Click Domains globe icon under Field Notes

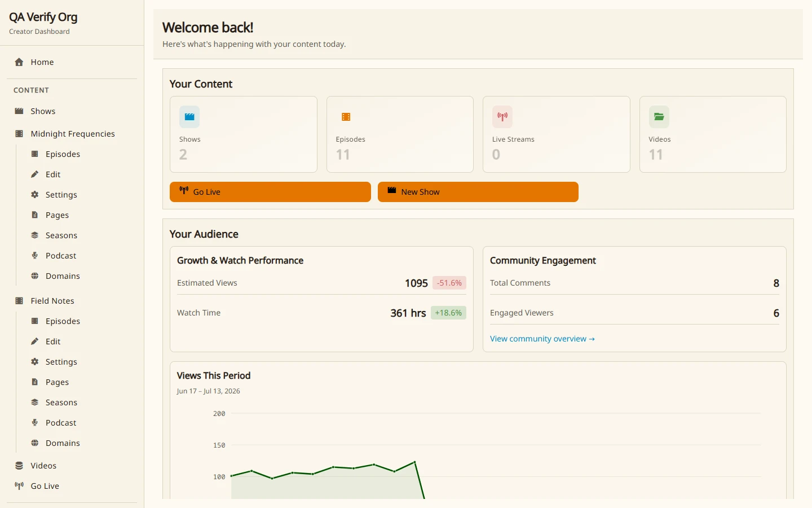tap(35, 443)
